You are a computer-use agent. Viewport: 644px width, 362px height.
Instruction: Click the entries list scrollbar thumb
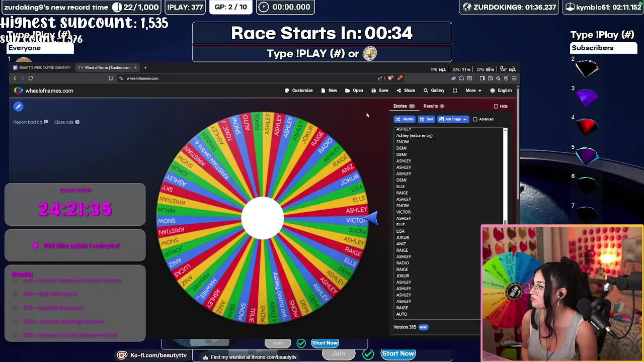click(x=505, y=222)
